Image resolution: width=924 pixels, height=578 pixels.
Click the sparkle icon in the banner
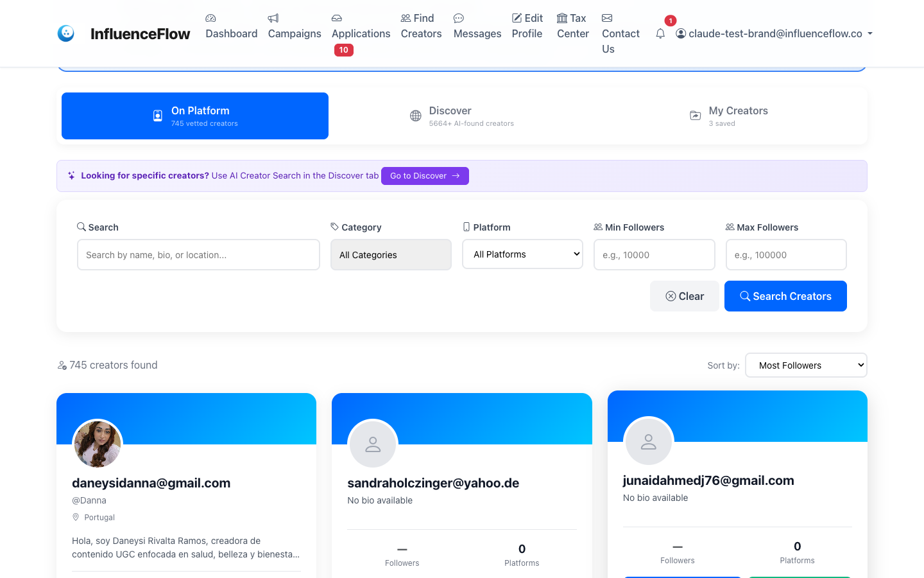(71, 175)
